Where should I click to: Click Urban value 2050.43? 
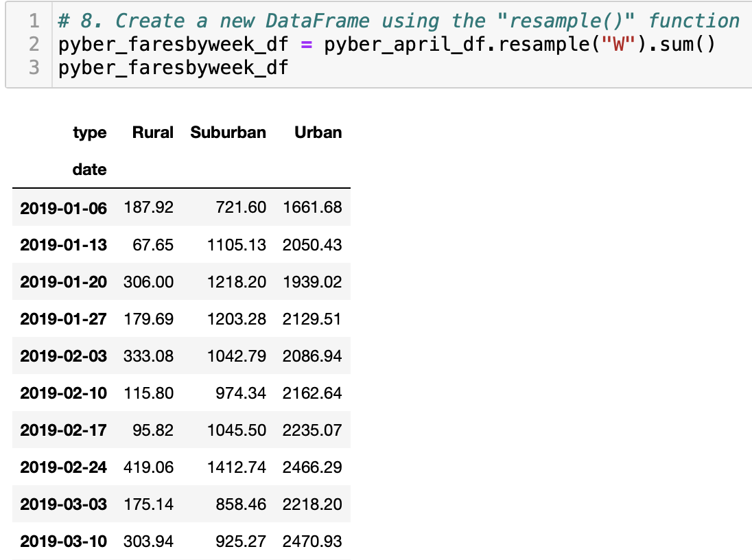pyautogui.click(x=312, y=245)
